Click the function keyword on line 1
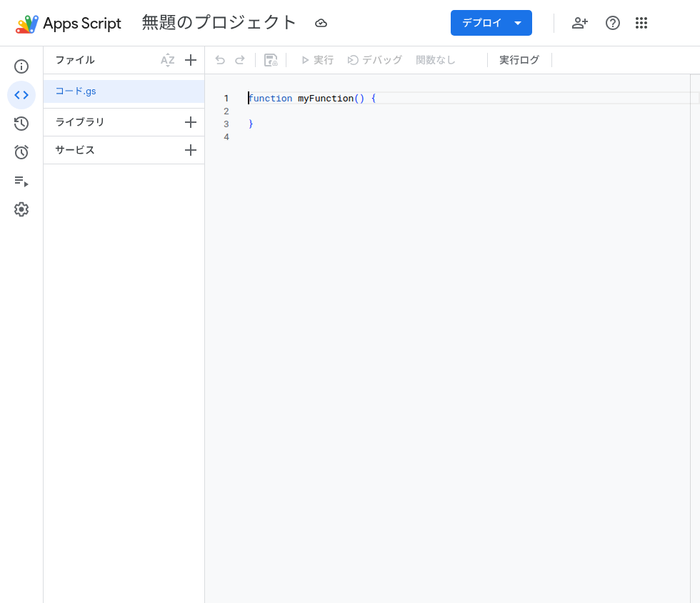Screen dimensions: 700x603 coord(271,99)
